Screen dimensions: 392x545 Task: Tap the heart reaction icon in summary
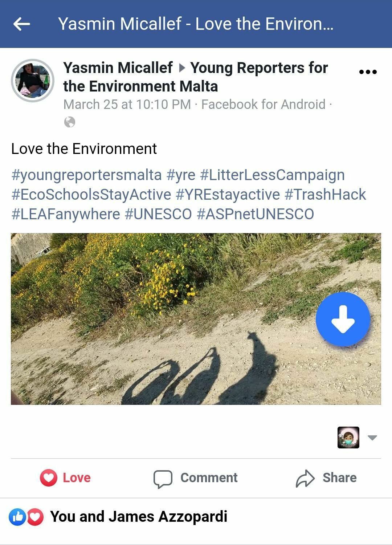[x=35, y=517]
